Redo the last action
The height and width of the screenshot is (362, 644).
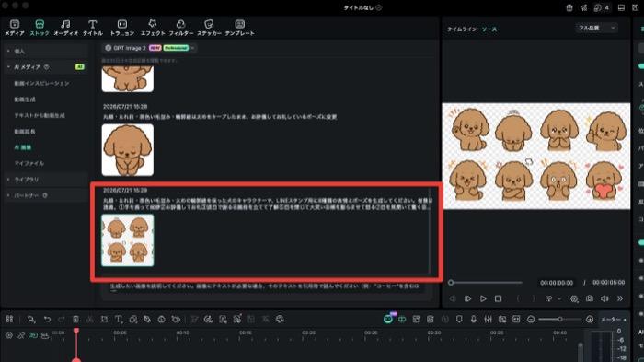pos(62,320)
